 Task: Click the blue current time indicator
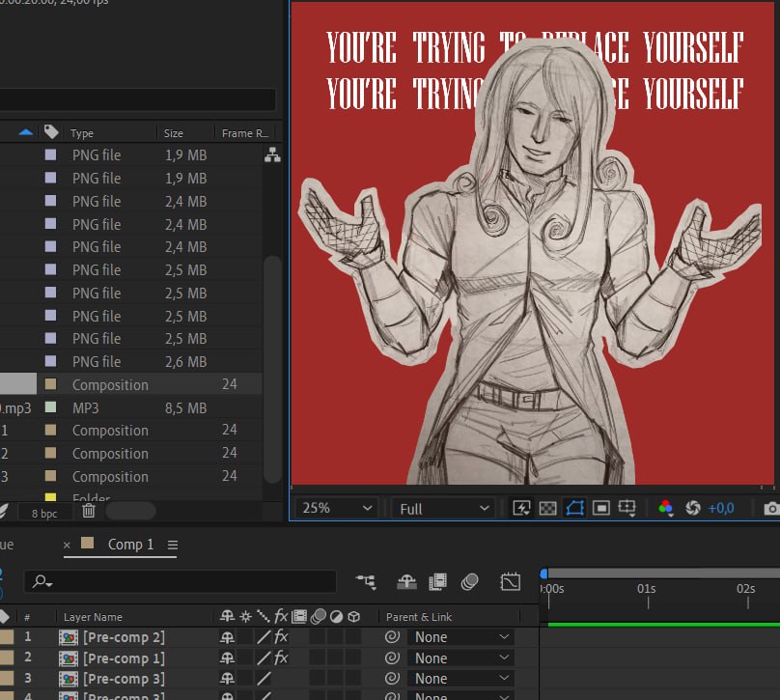[x=544, y=574]
